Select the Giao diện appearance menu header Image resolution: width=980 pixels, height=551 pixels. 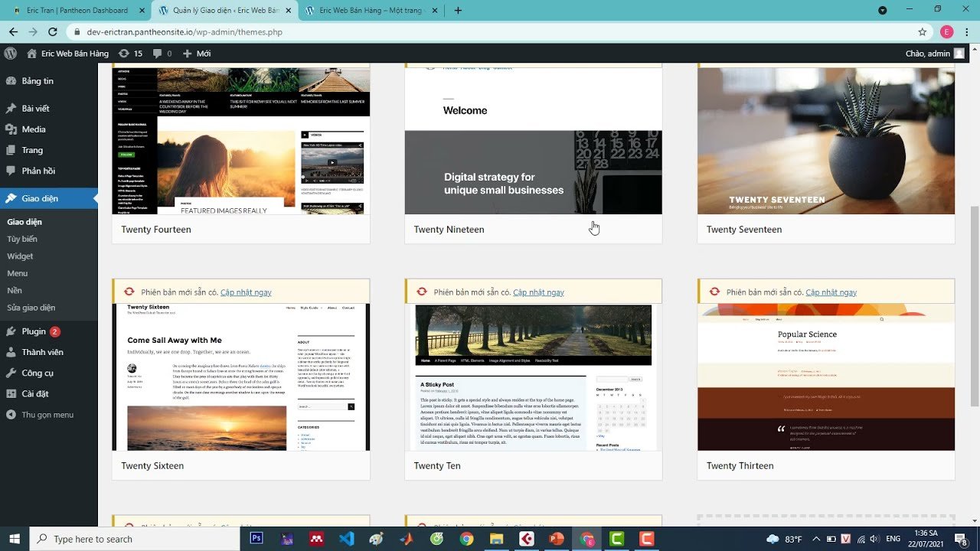pyautogui.click(x=49, y=198)
